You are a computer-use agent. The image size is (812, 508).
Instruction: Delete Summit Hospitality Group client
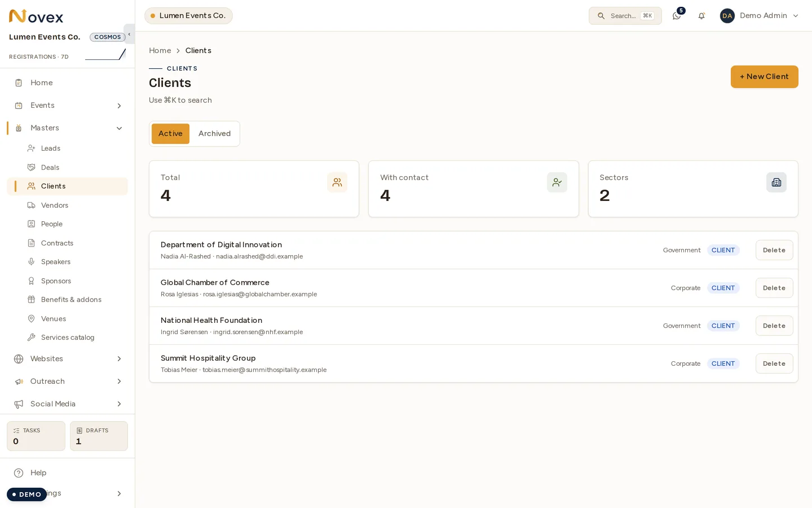point(774,364)
